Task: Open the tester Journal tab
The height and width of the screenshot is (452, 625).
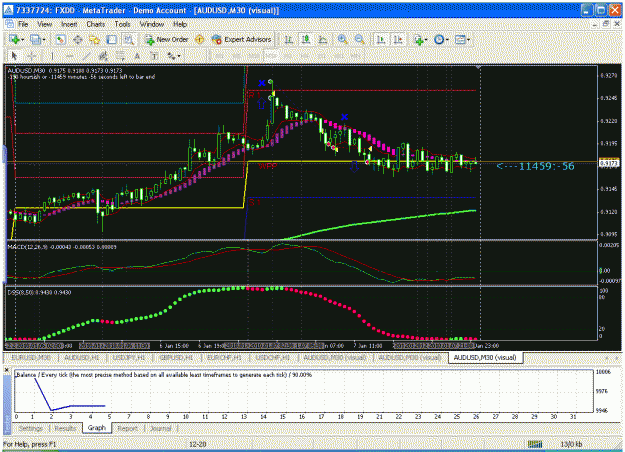Action: (161, 428)
